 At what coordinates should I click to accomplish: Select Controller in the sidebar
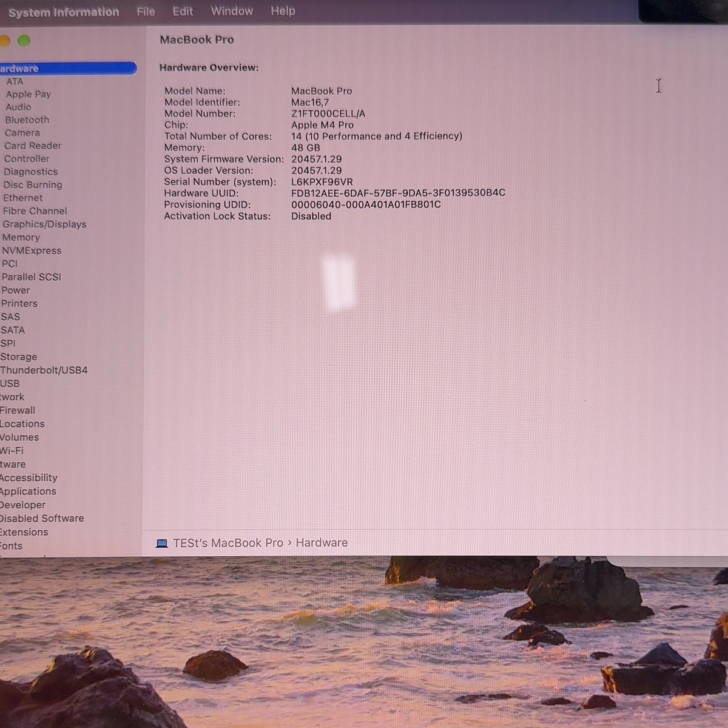pyautogui.click(x=27, y=159)
